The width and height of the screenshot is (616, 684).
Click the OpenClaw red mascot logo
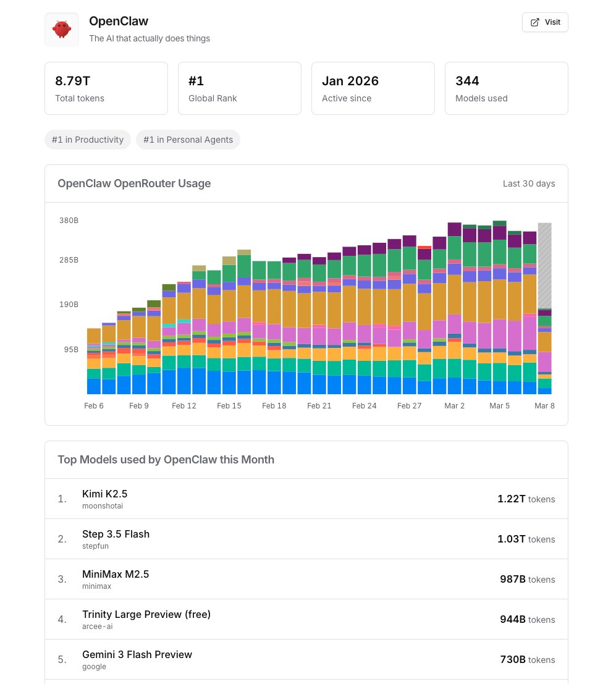pyautogui.click(x=62, y=29)
